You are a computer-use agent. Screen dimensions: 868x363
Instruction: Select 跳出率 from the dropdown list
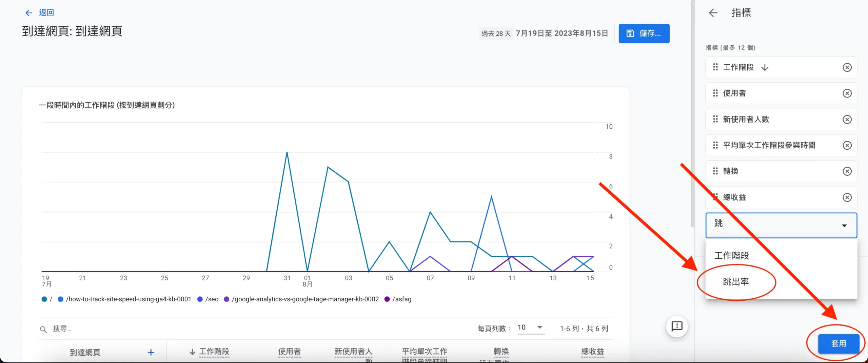coord(781,282)
